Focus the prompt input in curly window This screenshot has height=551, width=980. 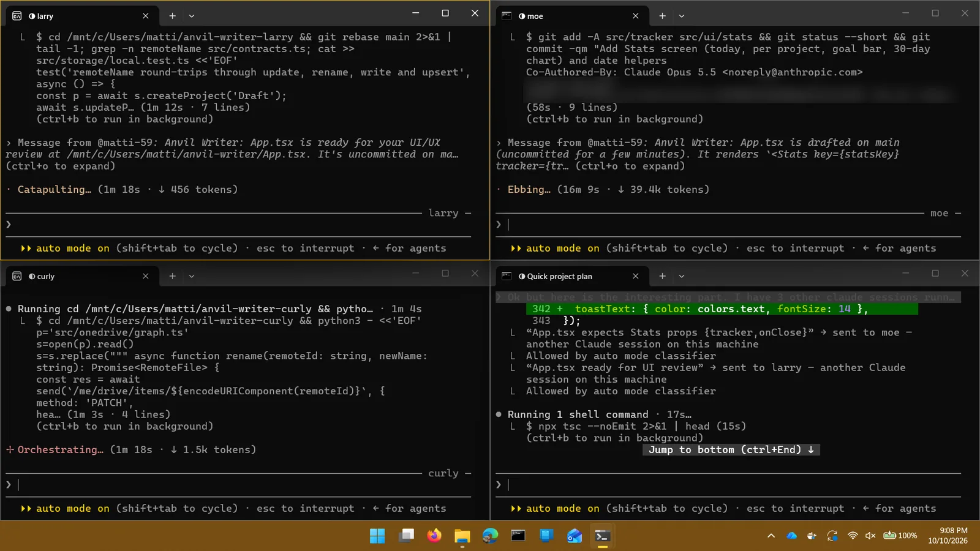[x=239, y=485]
